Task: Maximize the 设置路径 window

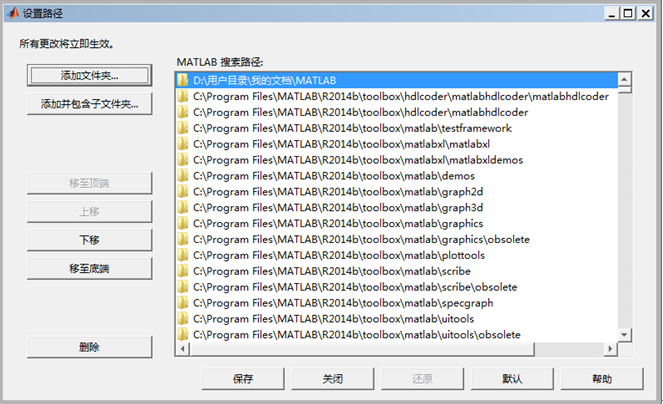Action: (x=628, y=14)
